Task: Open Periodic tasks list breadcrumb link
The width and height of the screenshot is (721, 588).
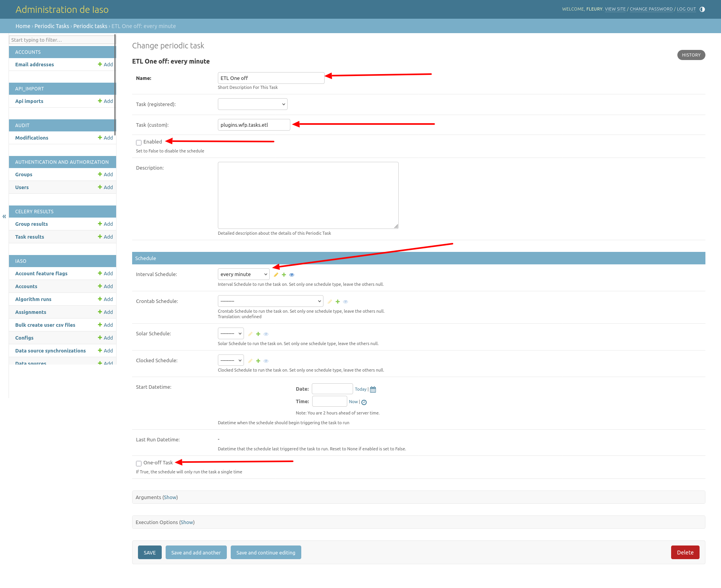Action: pos(90,26)
